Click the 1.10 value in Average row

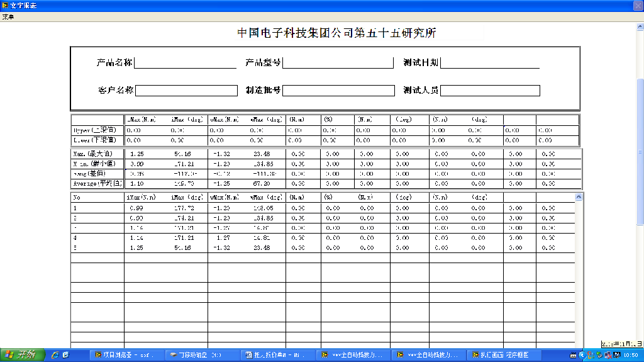136,183
